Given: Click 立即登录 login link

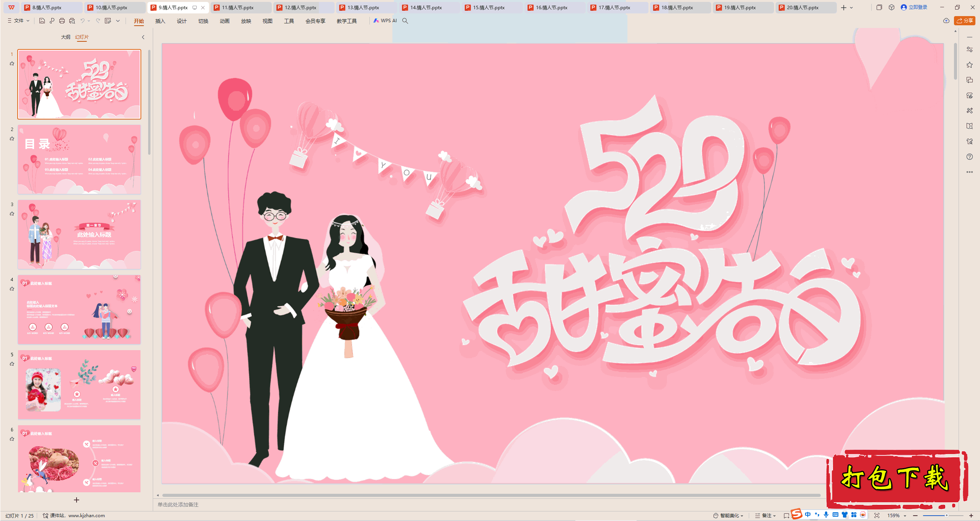Looking at the screenshot, I should (914, 7).
